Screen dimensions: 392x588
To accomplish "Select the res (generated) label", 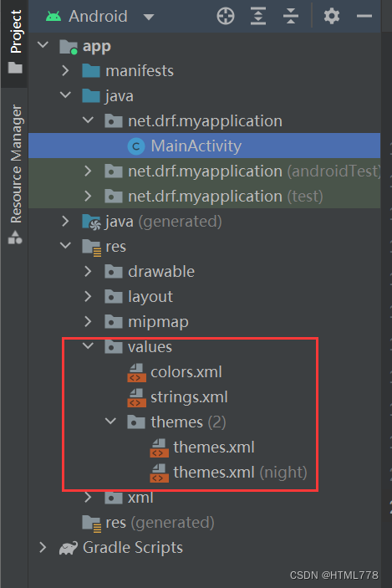I will (160, 523).
